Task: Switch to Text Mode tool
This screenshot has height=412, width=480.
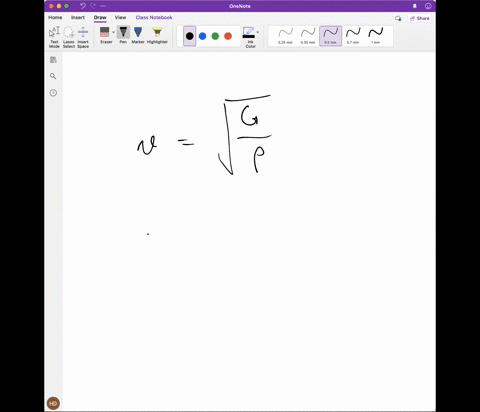Action: [54, 37]
